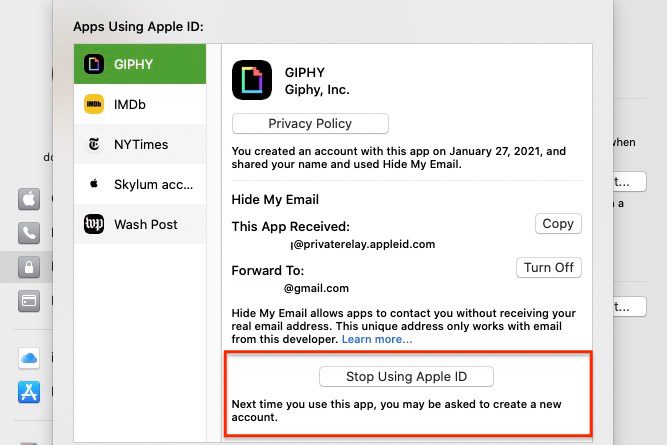Click Stop Using Apple ID button
The height and width of the screenshot is (445, 667).
[x=406, y=377]
